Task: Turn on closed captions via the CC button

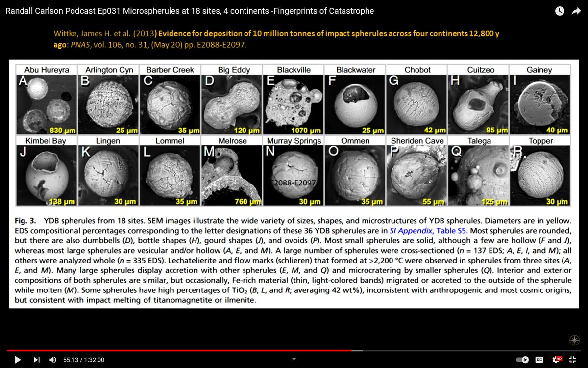Action: coord(539,360)
